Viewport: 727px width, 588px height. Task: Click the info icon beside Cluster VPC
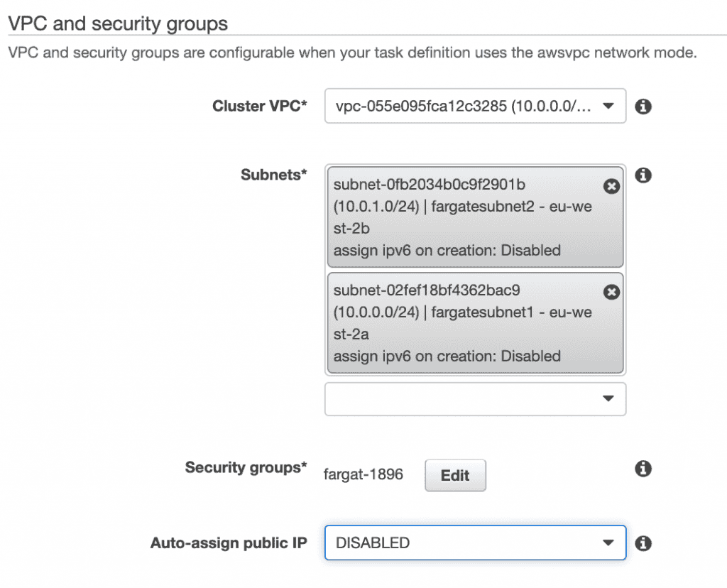pyautogui.click(x=643, y=107)
